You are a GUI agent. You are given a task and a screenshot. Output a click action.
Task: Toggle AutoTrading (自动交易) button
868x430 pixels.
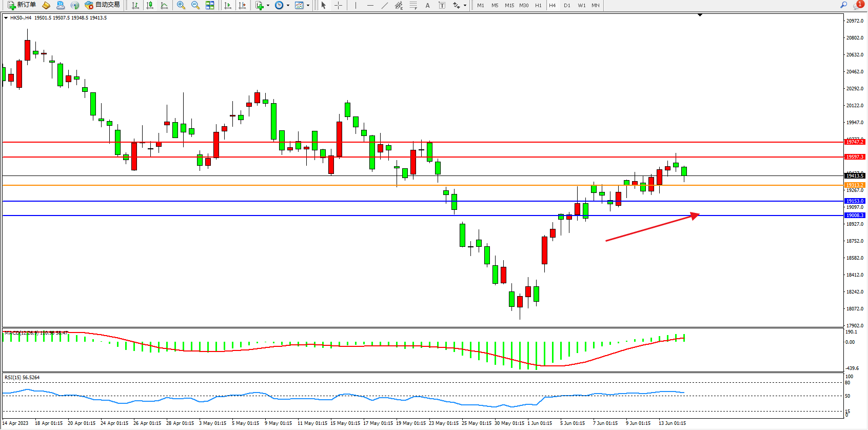click(102, 5)
